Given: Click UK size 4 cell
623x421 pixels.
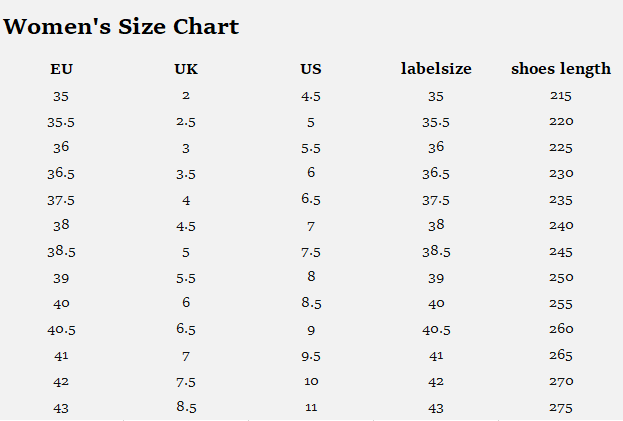Looking at the screenshot, I should (186, 200).
